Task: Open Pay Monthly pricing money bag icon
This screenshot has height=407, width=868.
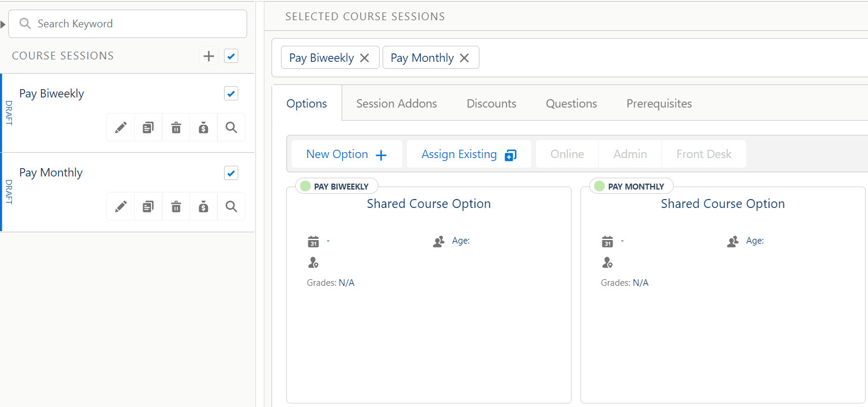Action: (x=203, y=206)
